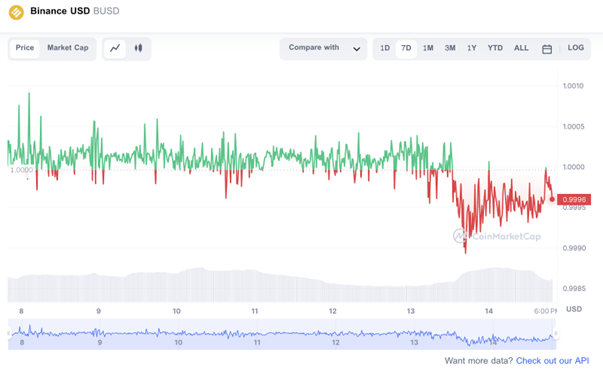This screenshot has width=603, height=379.
Task: Set chart range to 1Y
Action: click(471, 48)
